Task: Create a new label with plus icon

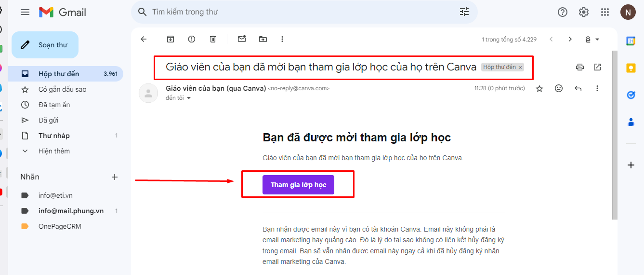Action: coord(115,177)
